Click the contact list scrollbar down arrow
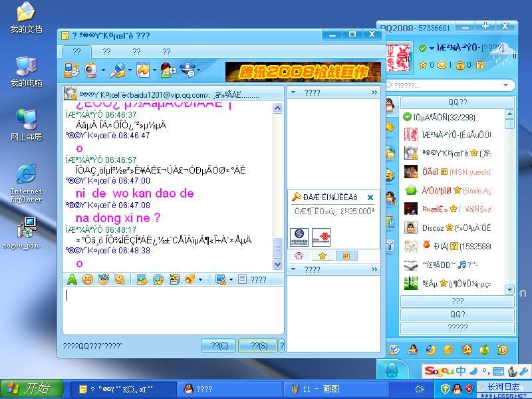 pyautogui.click(x=509, y=289)
